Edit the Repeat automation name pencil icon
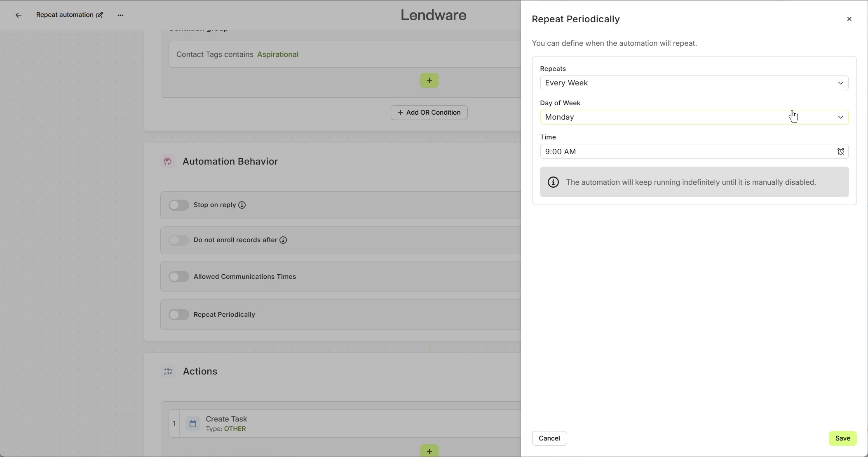This screenshot has width=868, height=457. click(x=99, y=15)
